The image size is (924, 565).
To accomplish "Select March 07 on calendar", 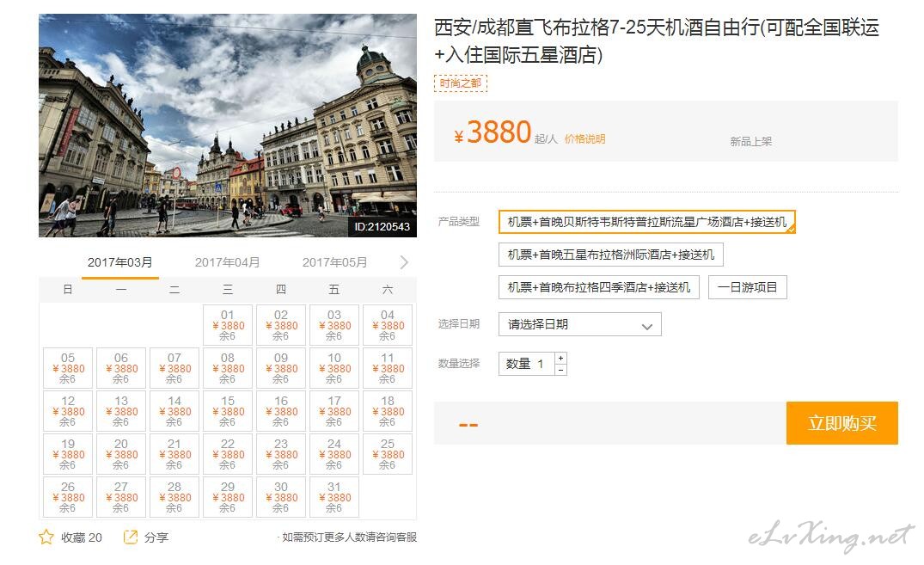I will click(x=174, y=368).
